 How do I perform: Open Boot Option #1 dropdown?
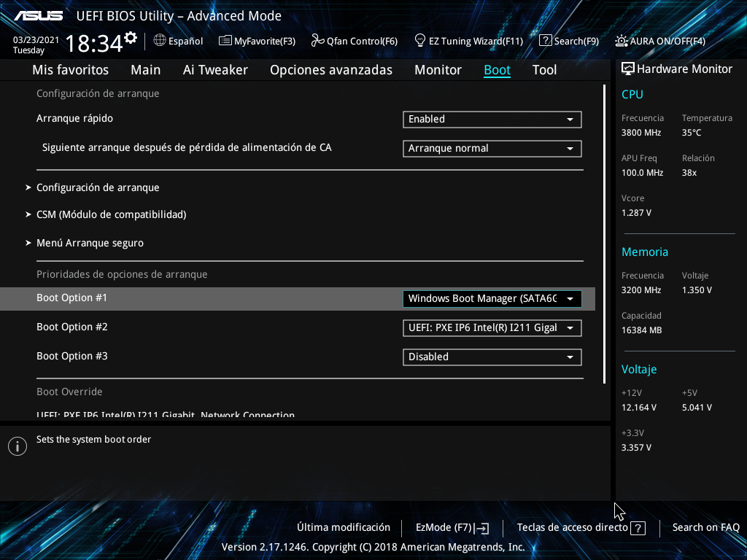tap(492, 298)
